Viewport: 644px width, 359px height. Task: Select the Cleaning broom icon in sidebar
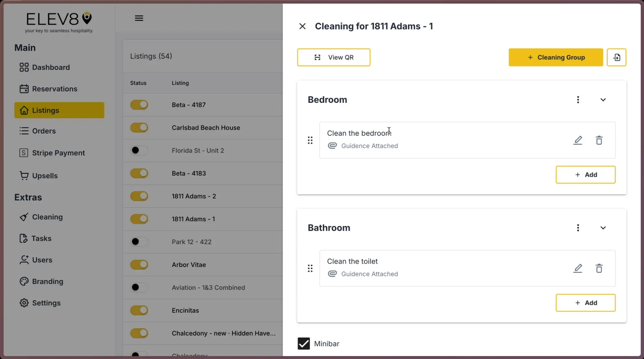pyautogui.click(x=24, y=217)
